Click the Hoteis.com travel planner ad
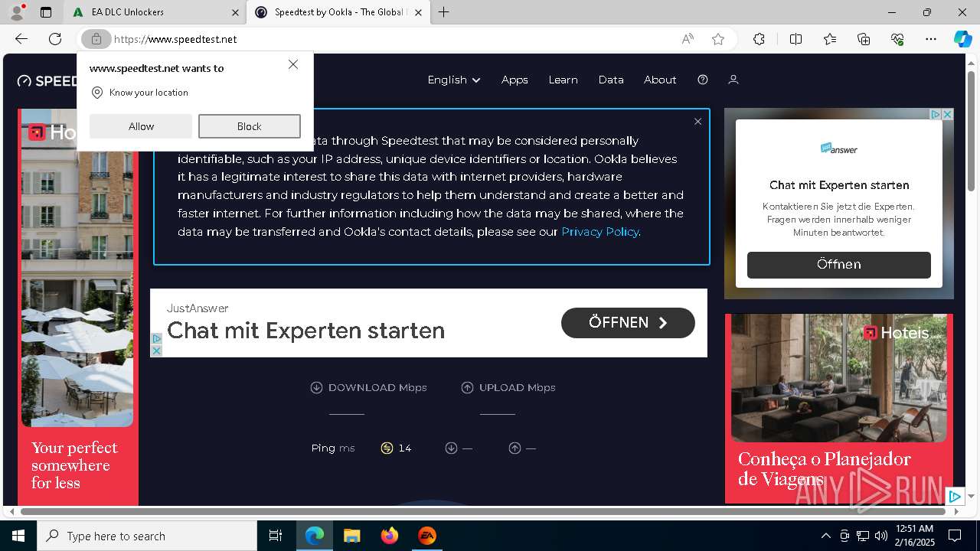The image size is (980, 551). click(x=839, y=409)
